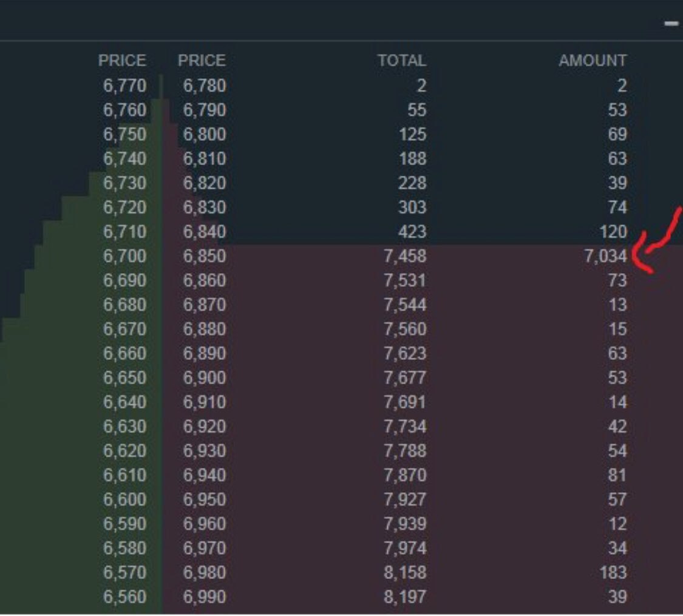Click total value 7,458
Image resolution: width=683 pixels, height=616 pixels.
pos(405,256)
